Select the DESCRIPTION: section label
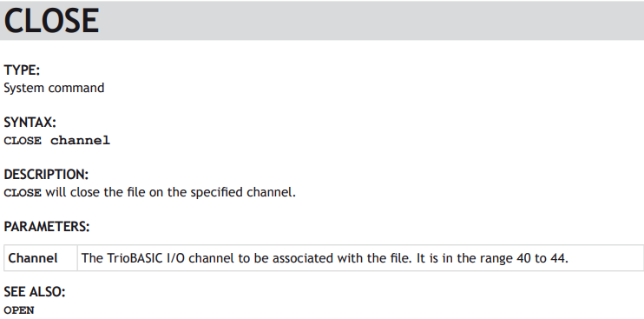This screenshot has width=644, height=319. tap(46, 175)
